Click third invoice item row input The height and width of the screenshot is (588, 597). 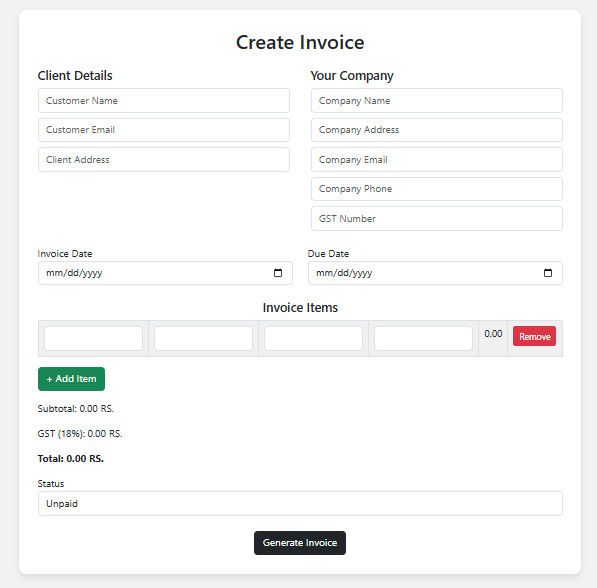(x=313, y=338)
